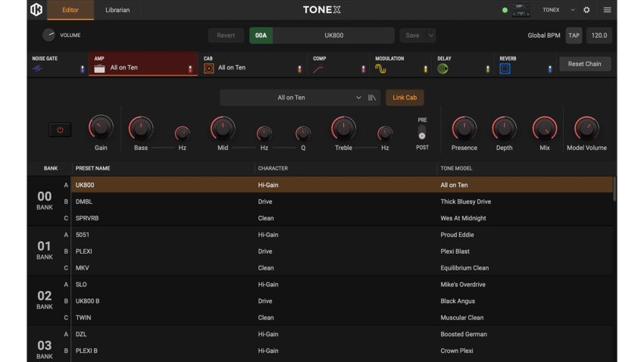Click the Mix knob
Image resolution: width=644 pixels, height=362 pixels.
point(545,129)
